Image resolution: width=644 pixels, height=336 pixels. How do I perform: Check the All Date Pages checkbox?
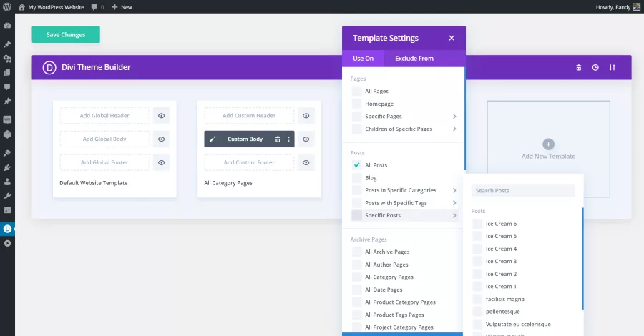coord(357,290)
